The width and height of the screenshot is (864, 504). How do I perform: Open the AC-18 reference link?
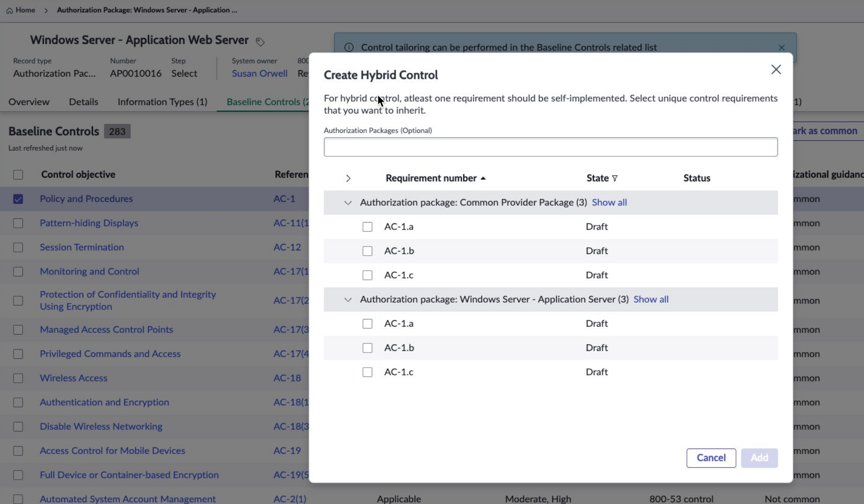tap(287, 378)
